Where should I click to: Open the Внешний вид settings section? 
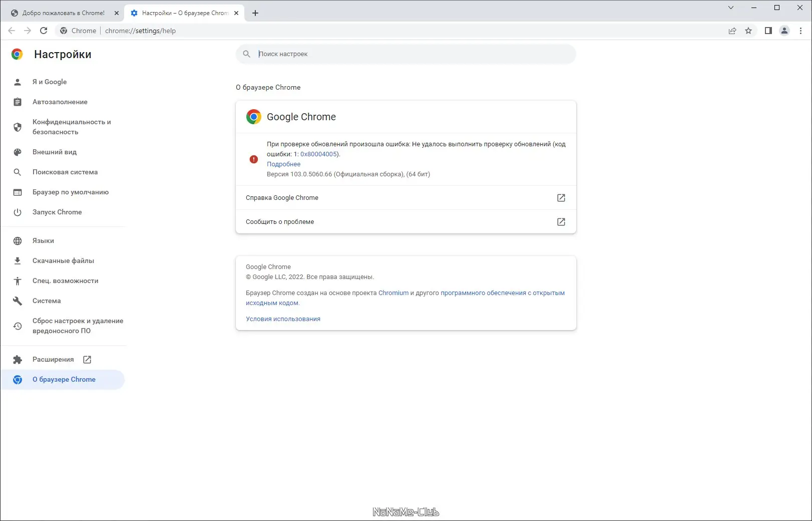[55, 152]
